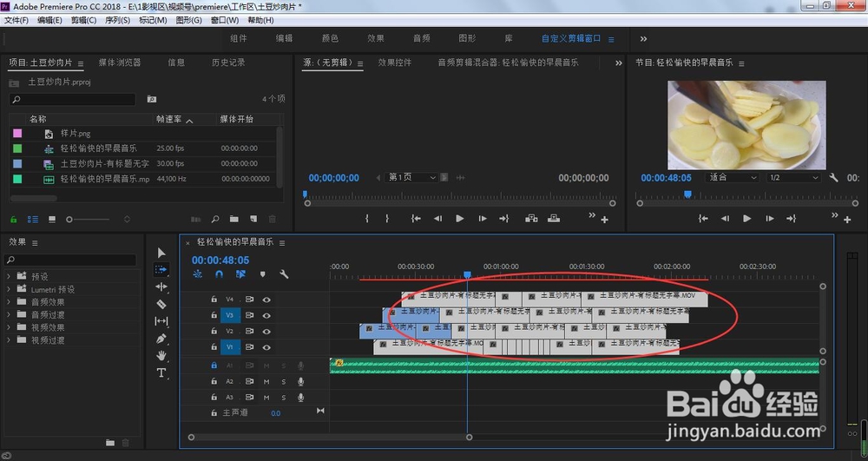The image size is (868, 461).
Task: Expand Lumetri 预设 folder
Action: (9, 289)
